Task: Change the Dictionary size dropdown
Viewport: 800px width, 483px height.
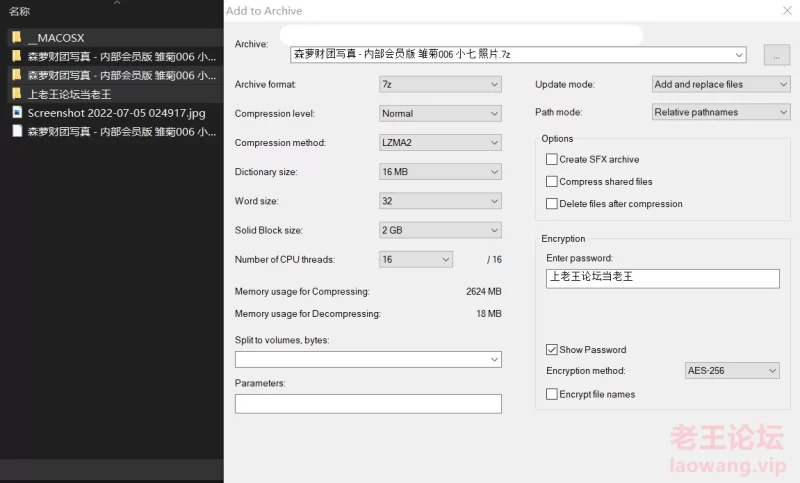Action: coord(440,172)
